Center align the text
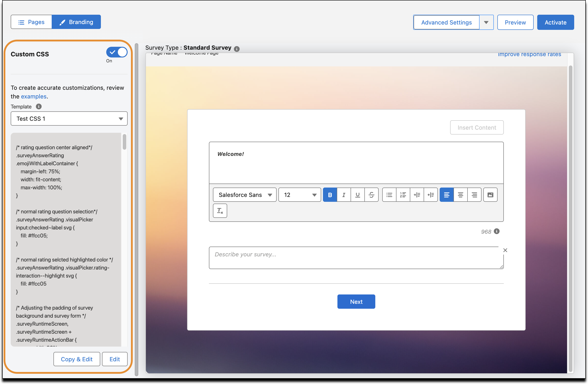Image resolution: width=588 pixels, height=384 pixels. [460, 195]
